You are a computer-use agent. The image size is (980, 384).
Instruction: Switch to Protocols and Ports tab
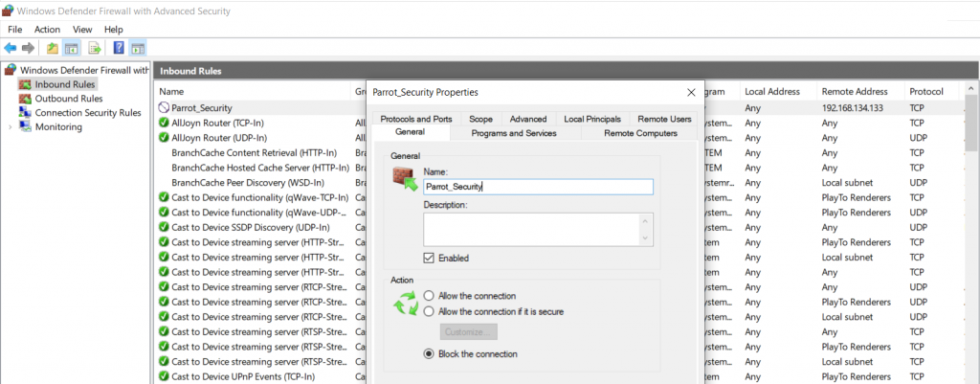[416, 119]
